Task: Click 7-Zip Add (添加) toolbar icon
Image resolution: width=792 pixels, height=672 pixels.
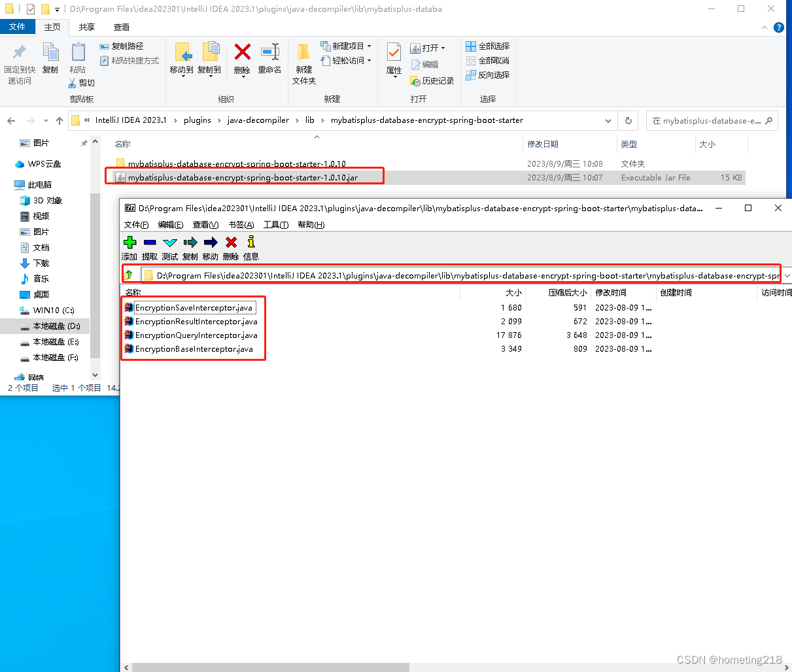Action: (129, 243)
